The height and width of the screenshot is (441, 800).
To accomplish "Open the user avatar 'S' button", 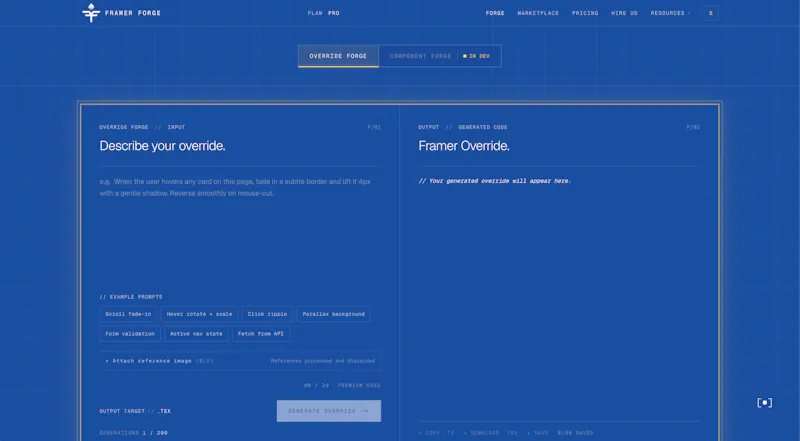I will pos(710,13).
